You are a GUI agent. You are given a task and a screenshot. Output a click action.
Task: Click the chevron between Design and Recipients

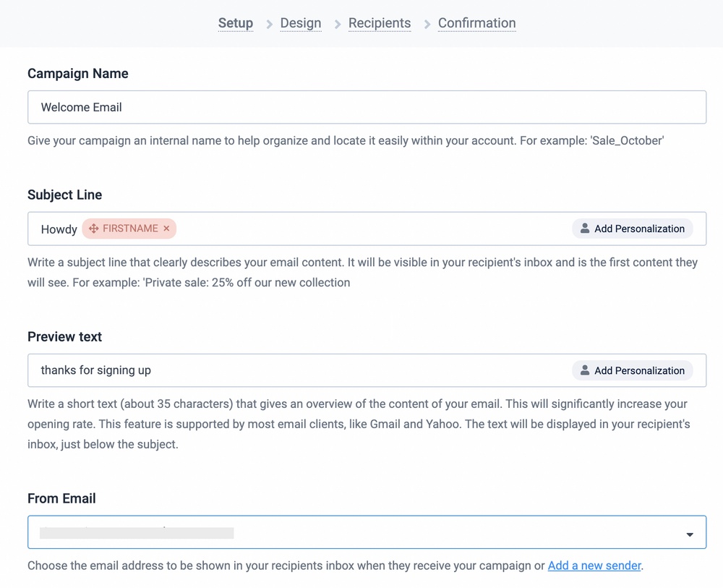click(x=337, y=24)
